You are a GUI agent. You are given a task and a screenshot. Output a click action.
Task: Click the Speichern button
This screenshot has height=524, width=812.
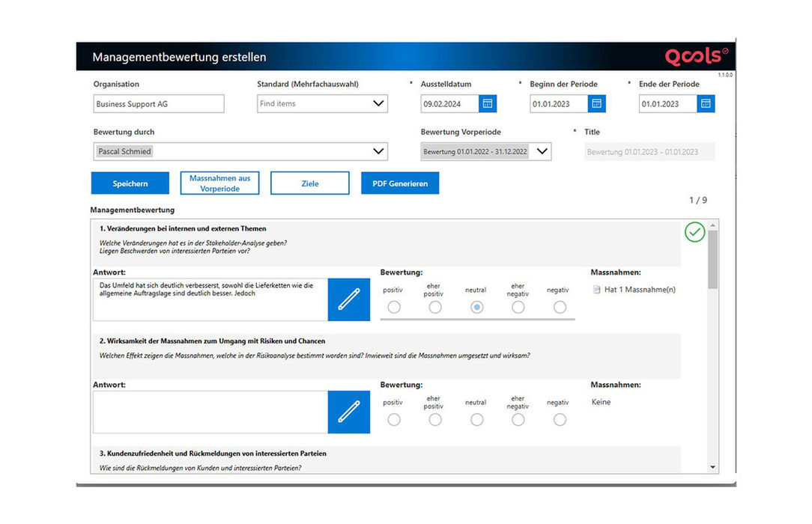click(130, 183)
